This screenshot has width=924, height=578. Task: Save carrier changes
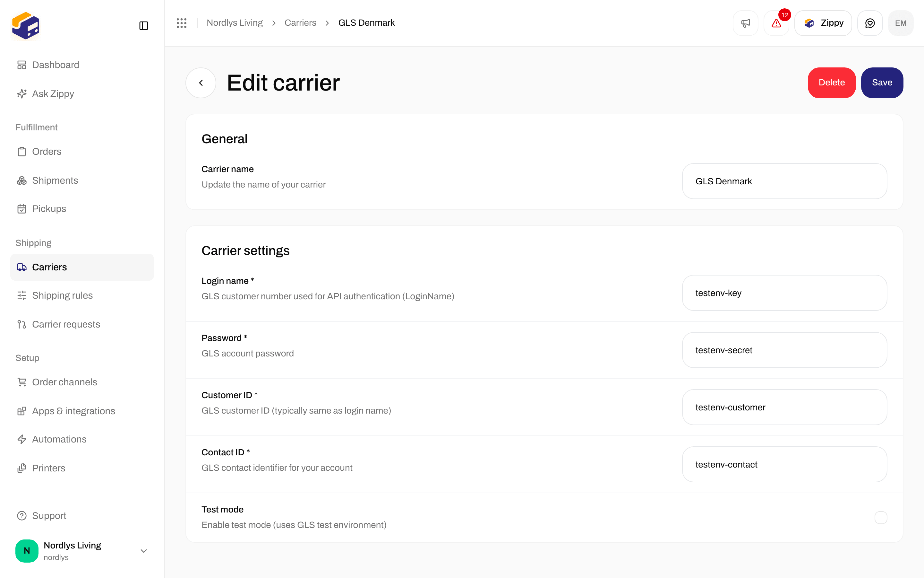(882, 83)
